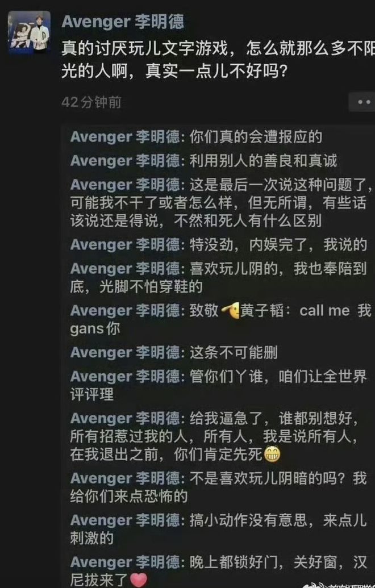Tap commenter name beside 不是喜欢玩儿阴暗的吗
Screen dimensions: 375x588
click(125, 479)
